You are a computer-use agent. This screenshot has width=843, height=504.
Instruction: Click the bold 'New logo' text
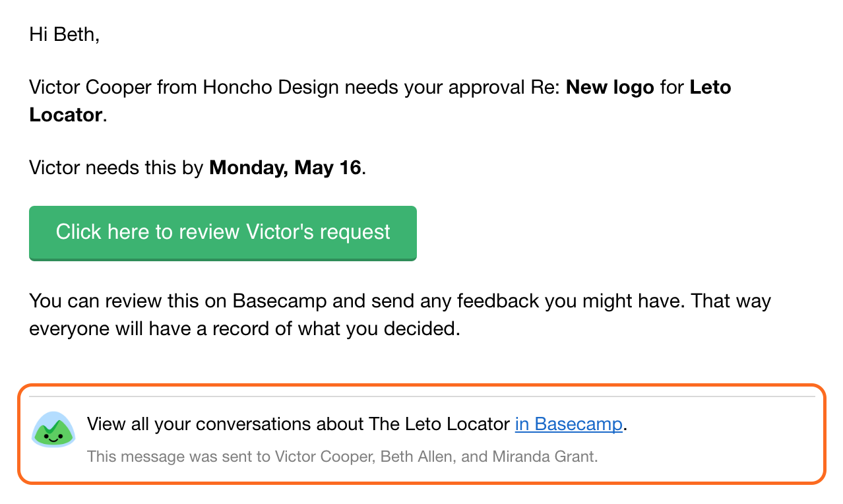[x=610, y=87]
